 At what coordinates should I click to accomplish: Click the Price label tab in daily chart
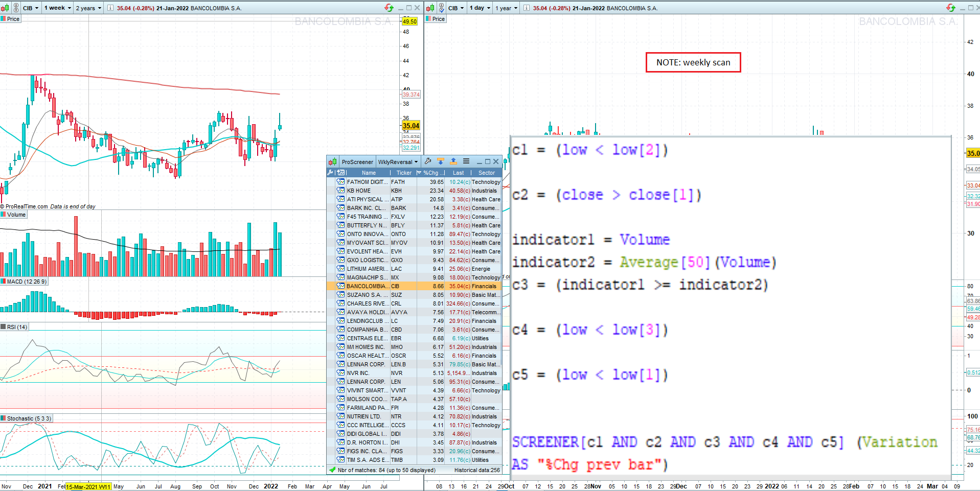tap(436, 19)
